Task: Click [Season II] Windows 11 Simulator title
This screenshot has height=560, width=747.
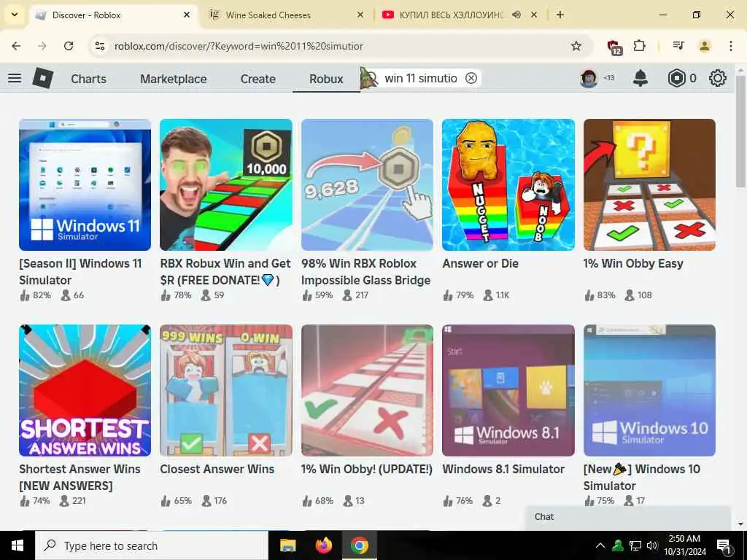Action: (80, 271)
